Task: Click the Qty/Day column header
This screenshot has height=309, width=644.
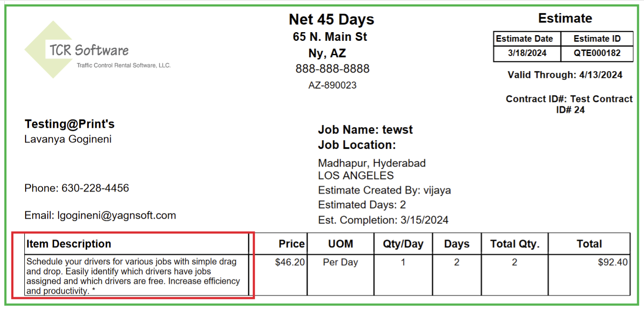Action: click(403, 244)
